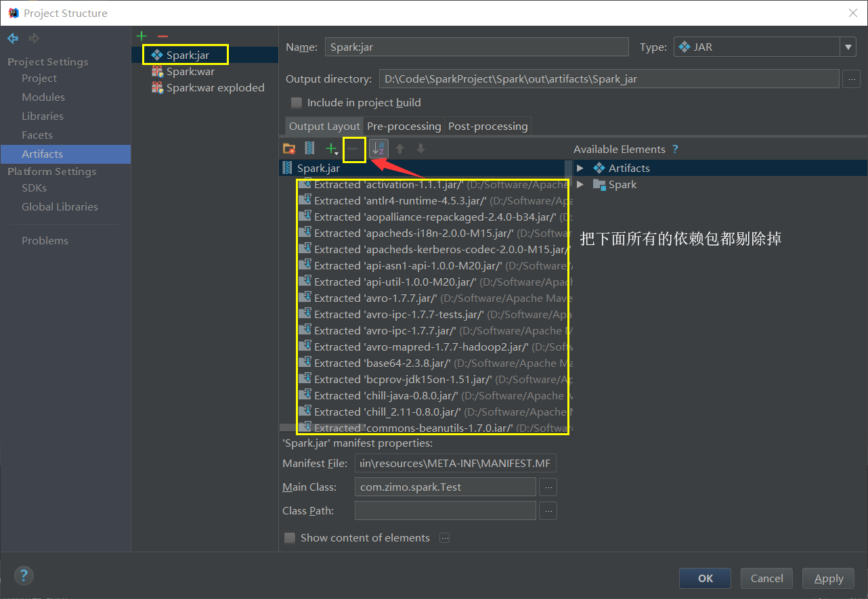Screen dimensions: 868x599
Task: Open Facets settings page
Action: coord(37,135)
